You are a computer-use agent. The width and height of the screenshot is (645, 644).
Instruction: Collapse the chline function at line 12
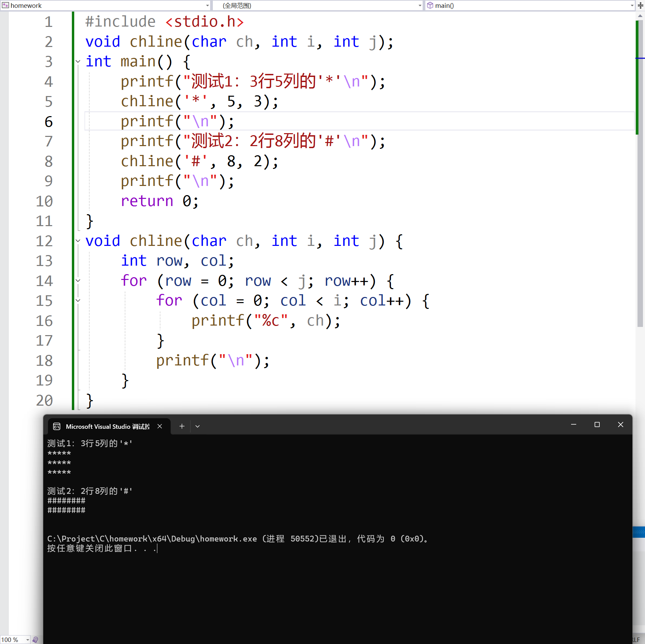point(78,241)
